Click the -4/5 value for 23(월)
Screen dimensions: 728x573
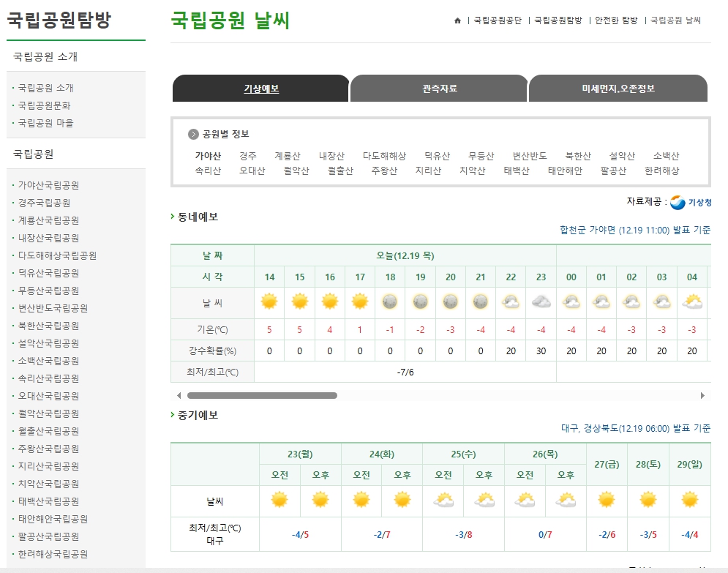[x=300, y=534]
